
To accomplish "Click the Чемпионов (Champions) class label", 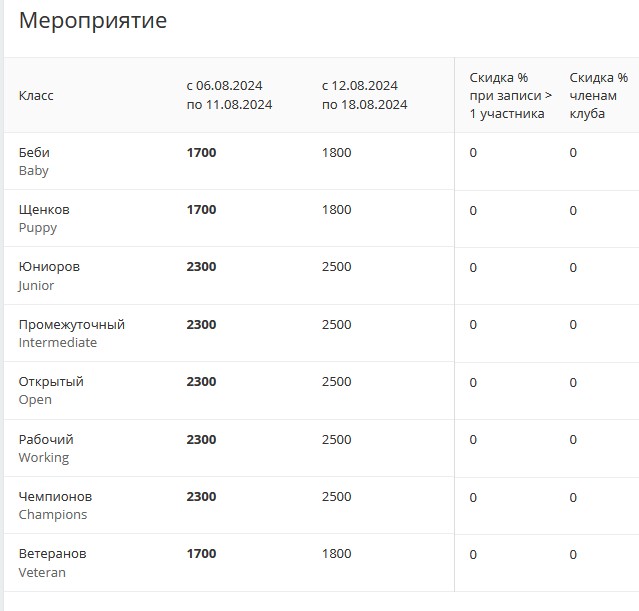I will (x=55, y=505).
